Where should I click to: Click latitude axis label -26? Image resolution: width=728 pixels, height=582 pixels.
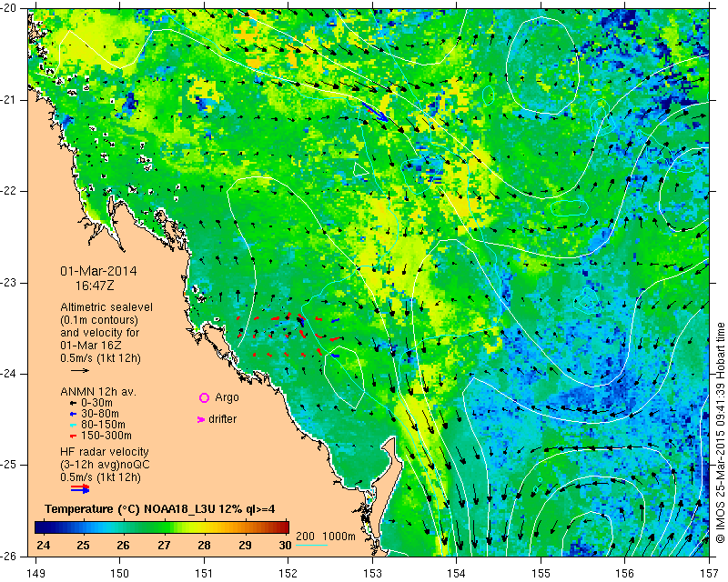(9, 556)
